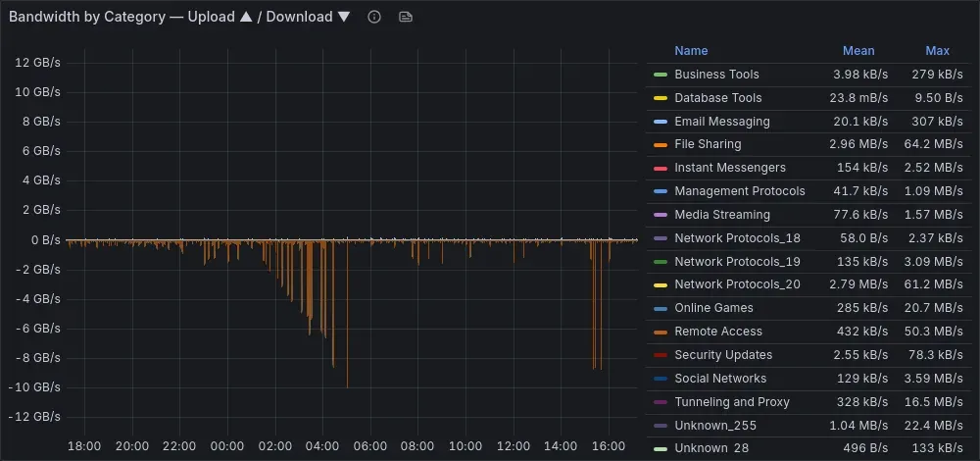Select the Unknown_255 legend label
Viewport: 980px width, 461px height.
715,426
